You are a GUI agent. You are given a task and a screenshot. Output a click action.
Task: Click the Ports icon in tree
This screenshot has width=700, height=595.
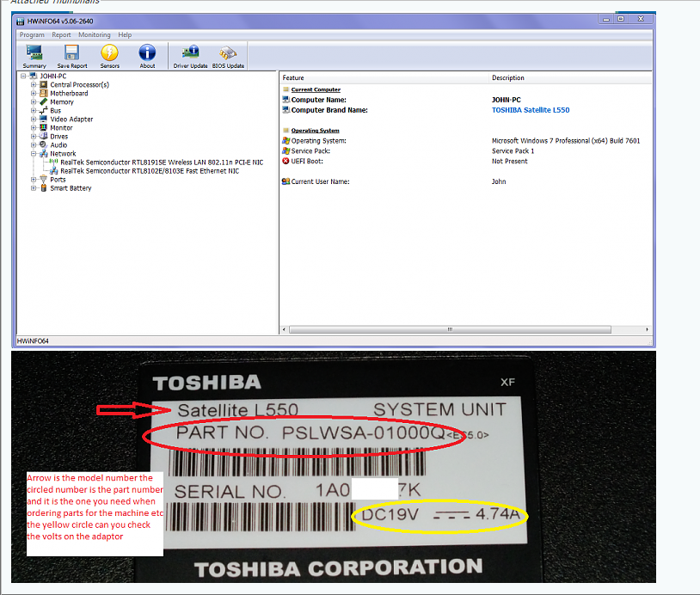click(x=43, y=180)
